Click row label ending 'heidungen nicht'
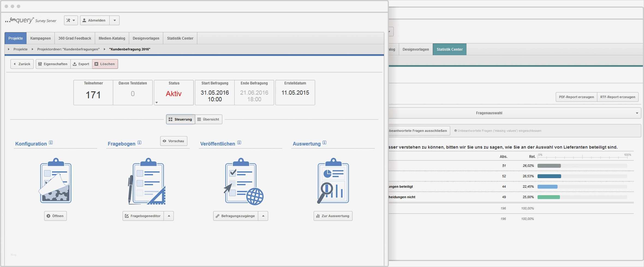The height and width of the screenshot is (267, 644). click(x=402, y=197)
